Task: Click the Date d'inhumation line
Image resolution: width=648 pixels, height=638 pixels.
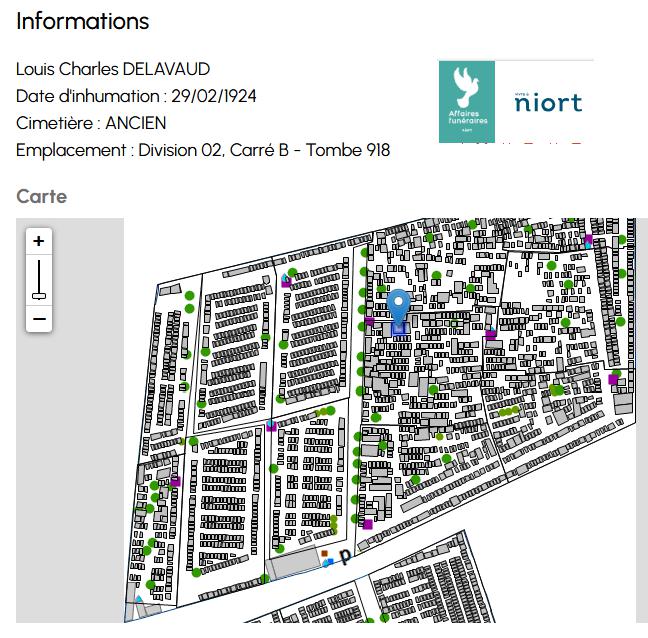Action: tap(136, 96)
